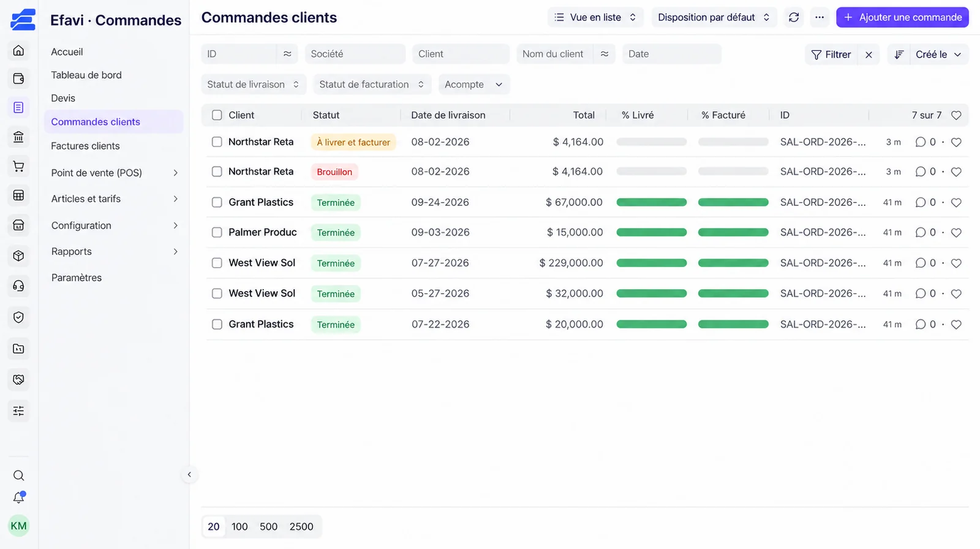
Task: Set page size to 2500
Action: coord(301,526)
